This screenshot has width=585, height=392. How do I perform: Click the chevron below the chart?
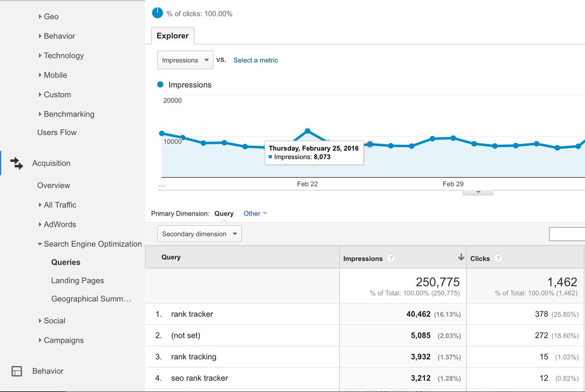pos(478,192)
